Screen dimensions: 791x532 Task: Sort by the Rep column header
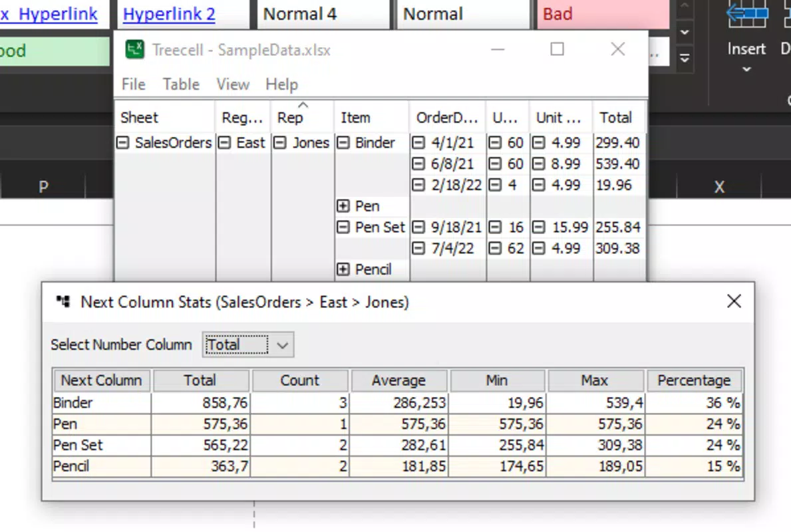[302, 118]
